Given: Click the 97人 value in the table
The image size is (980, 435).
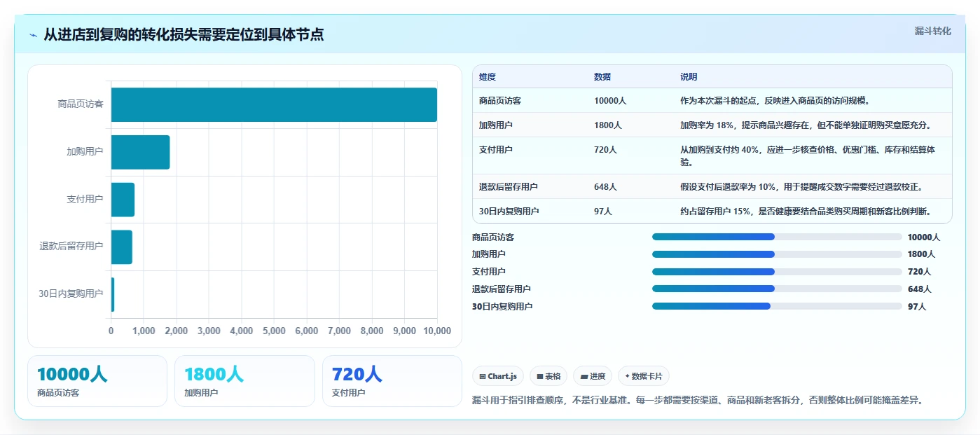Looking at the screenshot, I should tap(603, 212).
